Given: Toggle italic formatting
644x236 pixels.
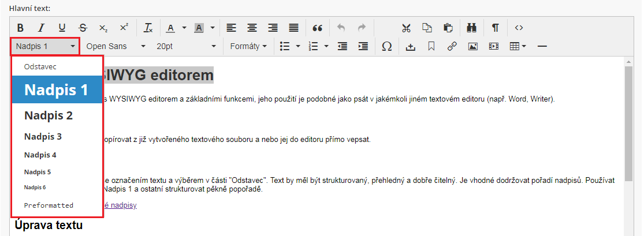Looking at the screenshot, I should tap(41, 28).
